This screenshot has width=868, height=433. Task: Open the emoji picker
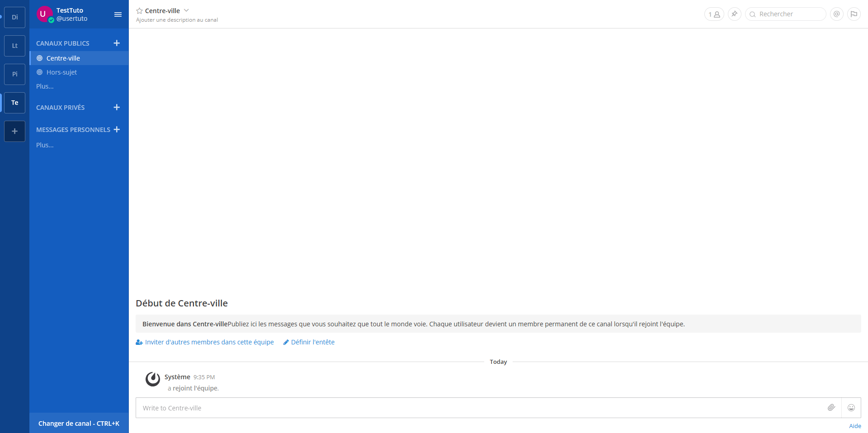point(851,408)
